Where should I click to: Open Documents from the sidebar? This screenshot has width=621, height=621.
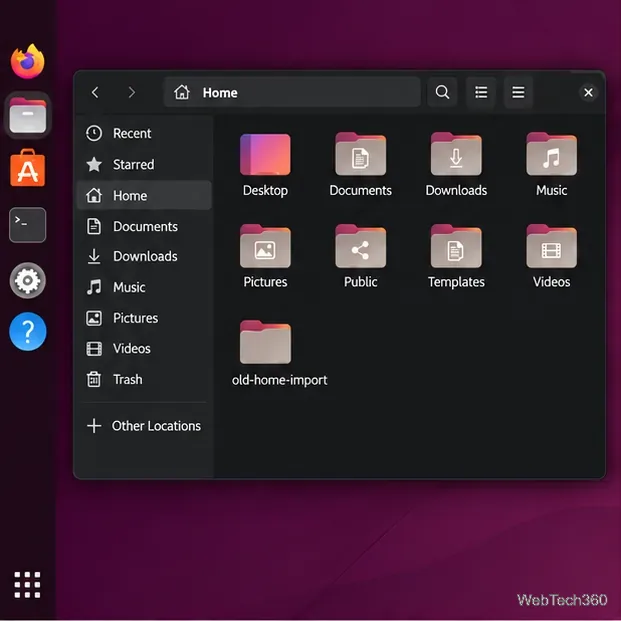144,227
